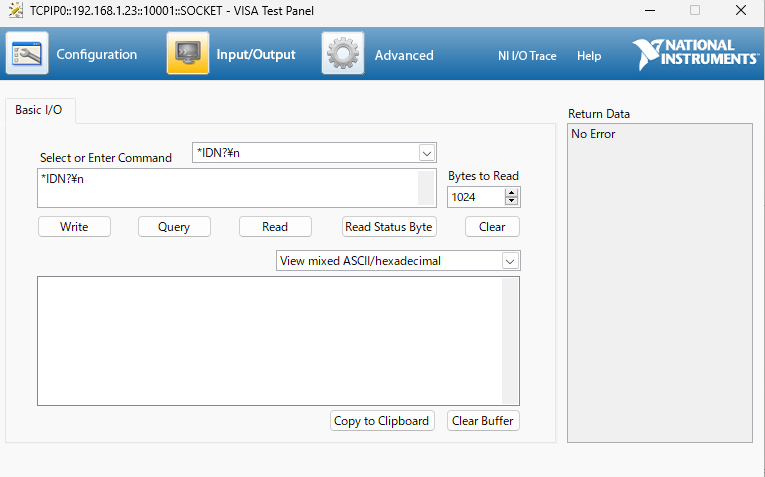Click Read Status Byte button
Screen dimensions: 765x477
click(389, 227)
